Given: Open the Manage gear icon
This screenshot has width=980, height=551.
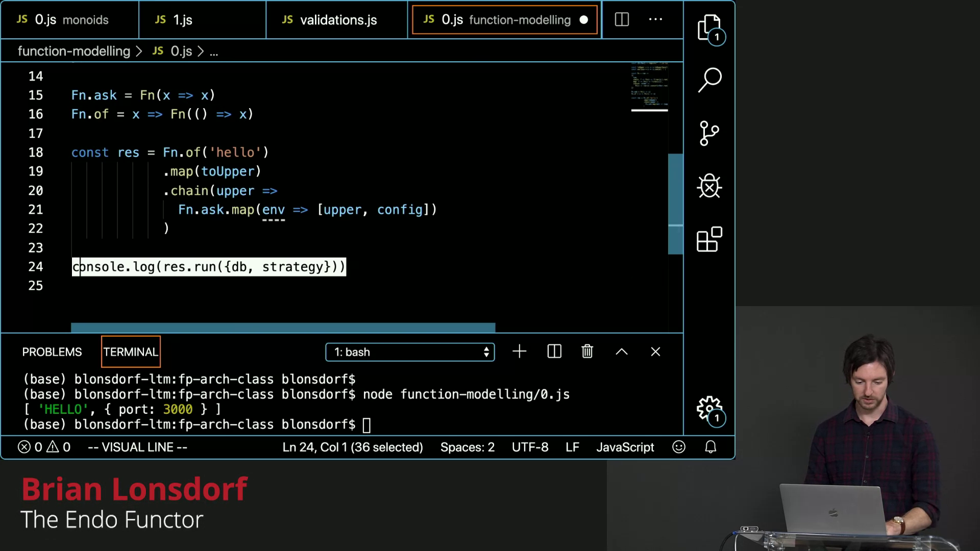Looking at the screenshot, I should click(x=709, y=410).
